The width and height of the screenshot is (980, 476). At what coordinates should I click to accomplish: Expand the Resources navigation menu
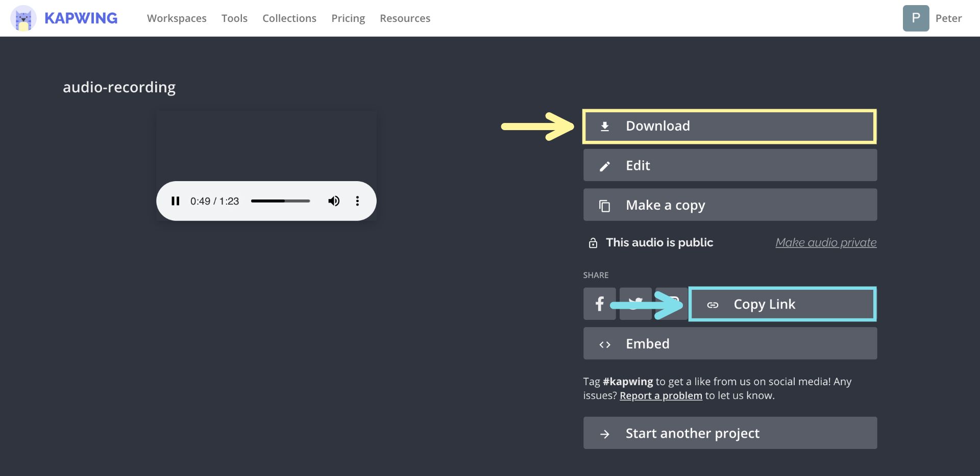405,18
